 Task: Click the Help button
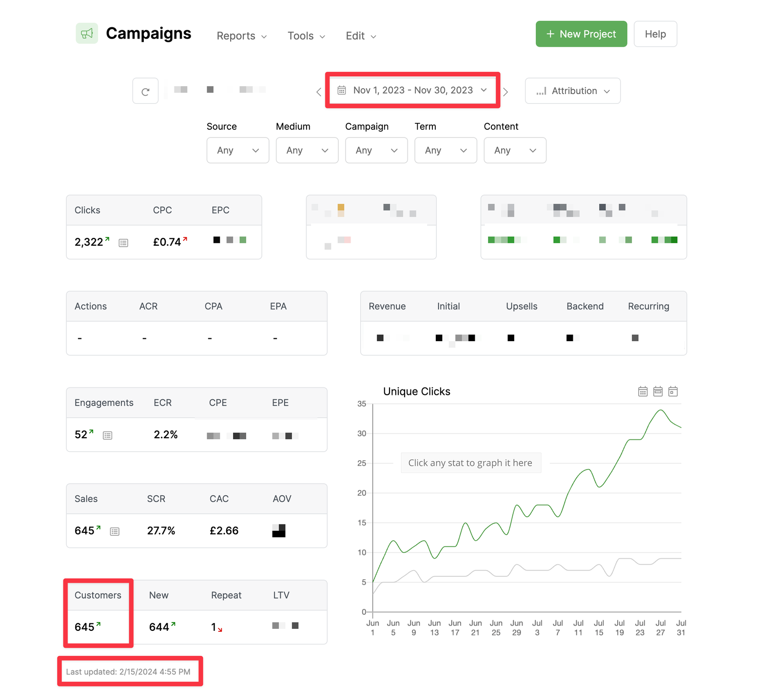point(655,34)
